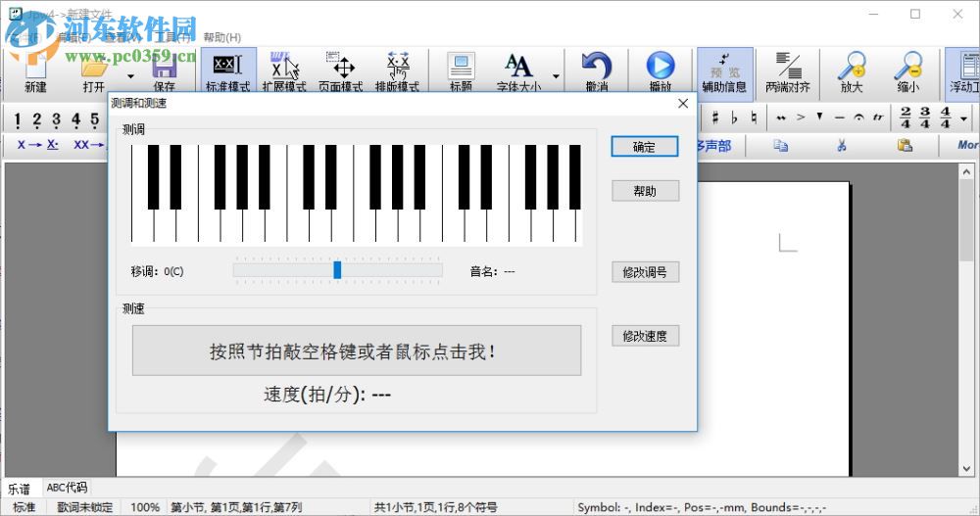
Task: Click vertical scrollbar down arrow
Action: click(x=967, y=469)
